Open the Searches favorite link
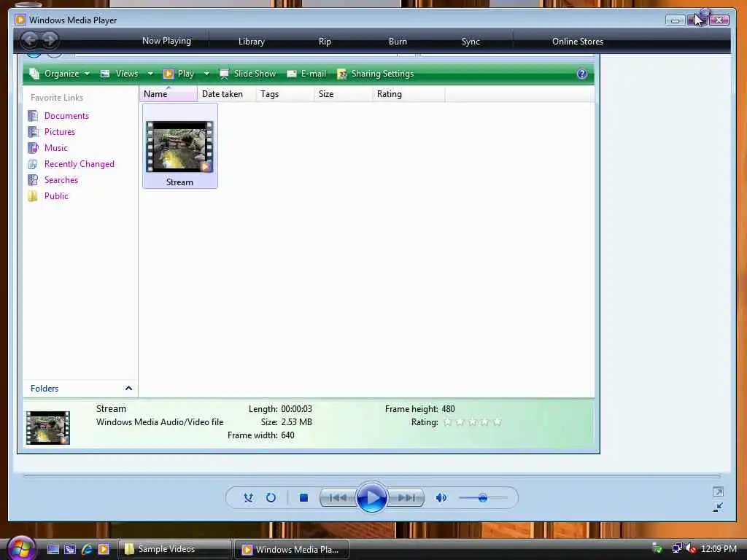Viewport: 747px width, 560px height. pos(61,180)
